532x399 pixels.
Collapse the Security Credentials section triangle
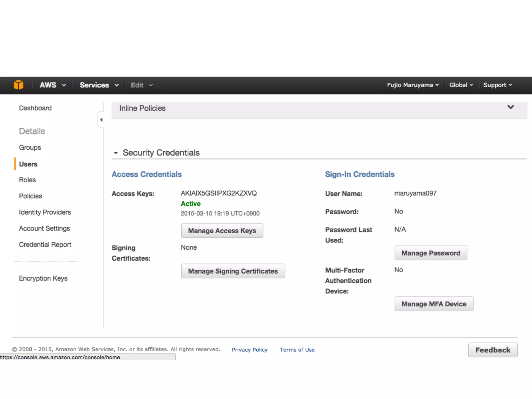point(116,153)
